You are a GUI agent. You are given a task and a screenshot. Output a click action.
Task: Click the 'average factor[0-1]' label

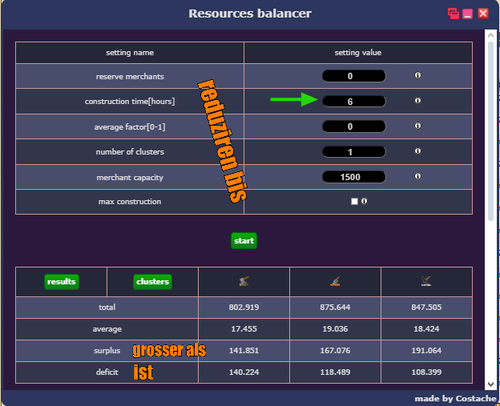130,127
